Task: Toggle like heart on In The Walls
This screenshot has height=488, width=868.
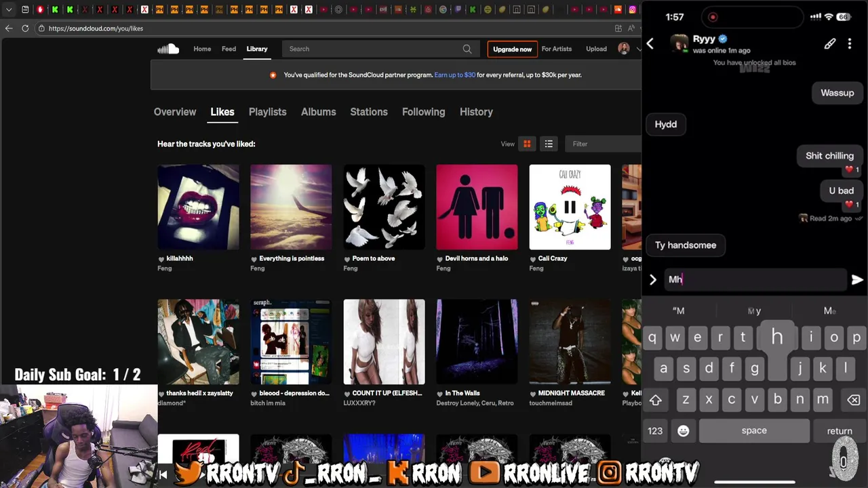Action: 440,394
